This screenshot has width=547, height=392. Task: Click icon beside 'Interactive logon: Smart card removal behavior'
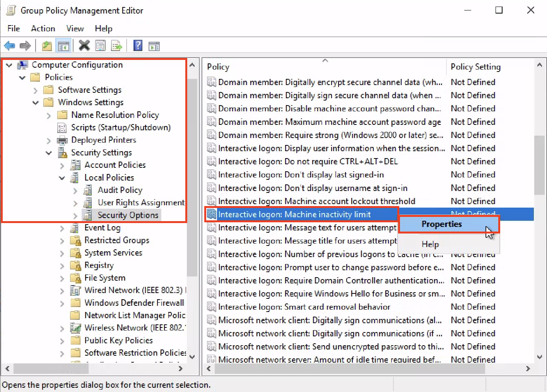click(x=211, y=307)
